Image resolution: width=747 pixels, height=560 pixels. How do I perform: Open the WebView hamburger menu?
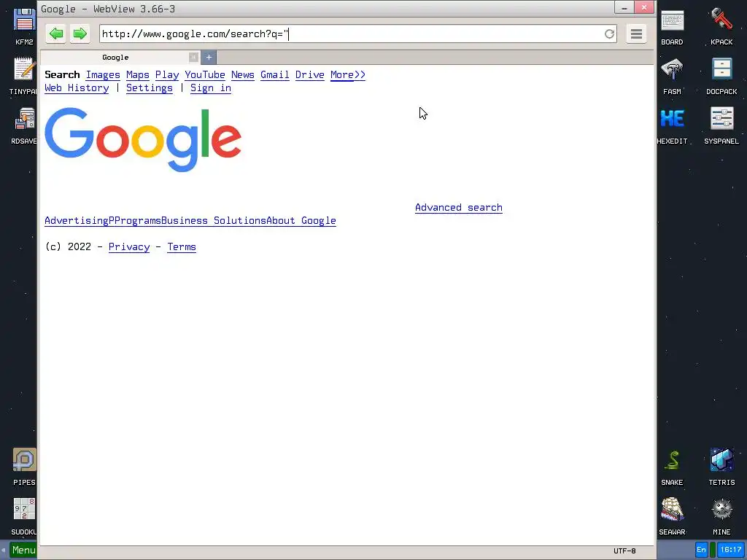[636, 34]
